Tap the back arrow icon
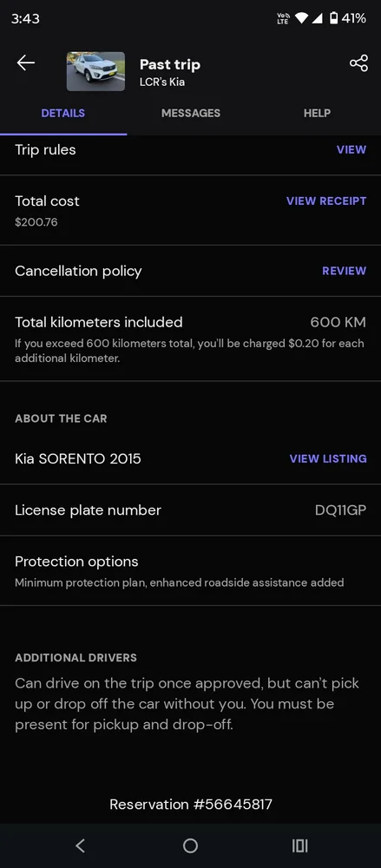Viewport: 381px width, 868px height. click(25, 63)
